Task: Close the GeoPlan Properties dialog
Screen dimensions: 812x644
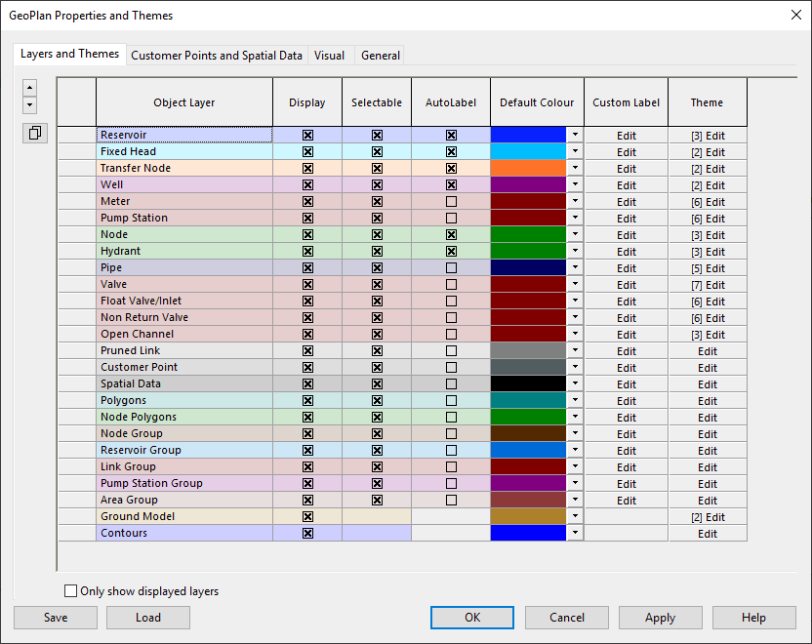Action: click(796, 15)
